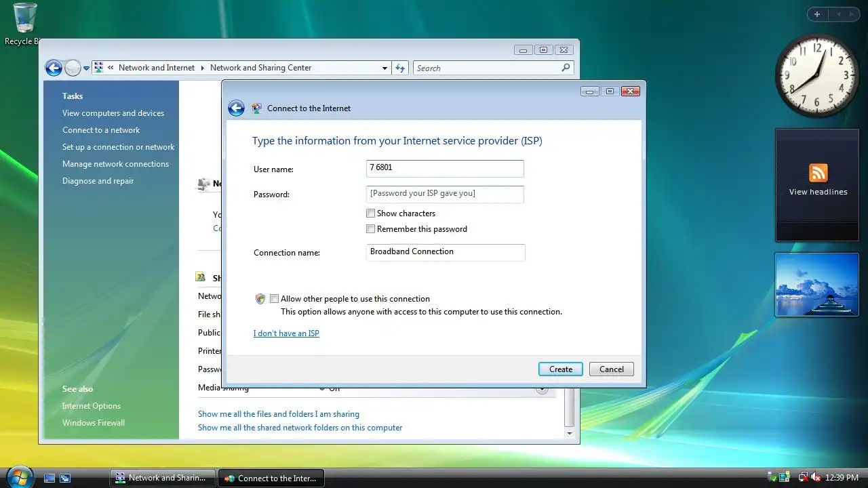Click the security shield icon
The width and height of the screenshot is (868, 488).
pyautogui.click(x=260, y=299)
